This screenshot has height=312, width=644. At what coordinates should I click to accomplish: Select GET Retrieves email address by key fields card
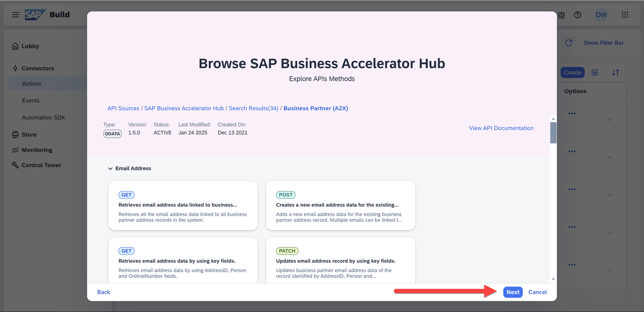tap(183, 261)
